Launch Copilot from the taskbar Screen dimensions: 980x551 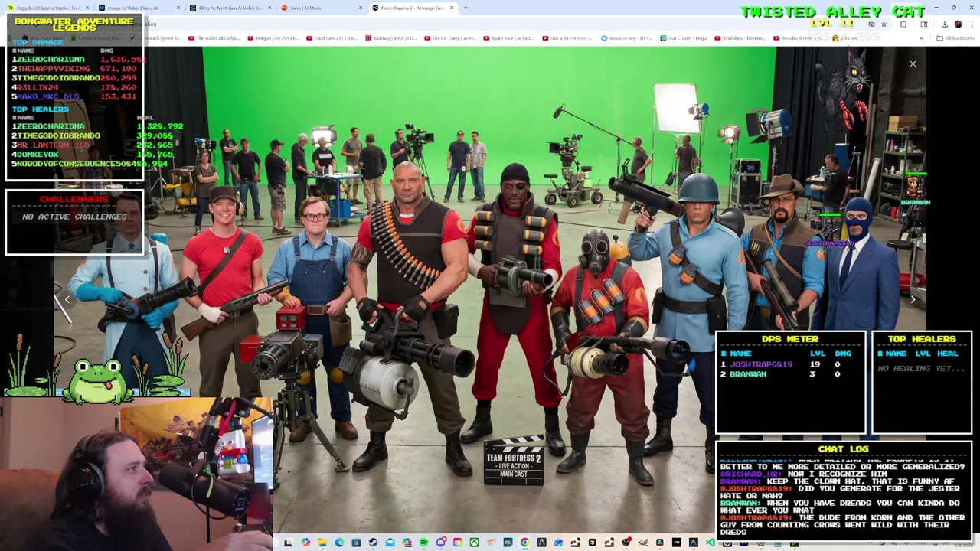point(305,543)
